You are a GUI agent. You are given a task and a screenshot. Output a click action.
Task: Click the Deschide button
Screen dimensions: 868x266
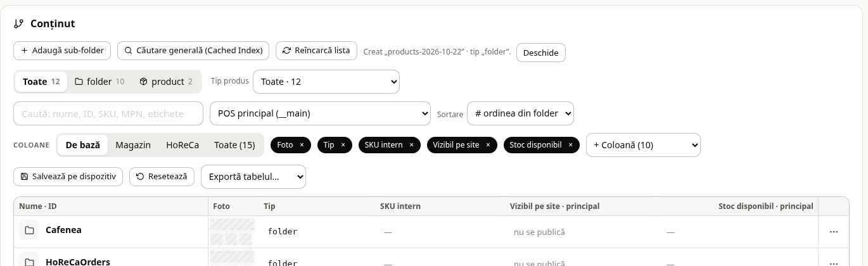(x=540, y=53)
